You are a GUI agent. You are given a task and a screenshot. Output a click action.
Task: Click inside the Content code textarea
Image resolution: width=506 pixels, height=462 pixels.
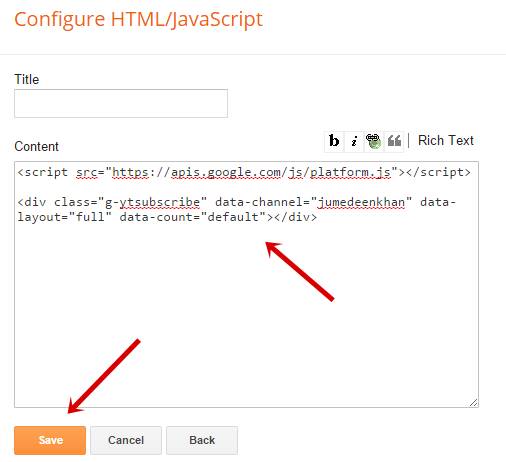tap(246, 284)
